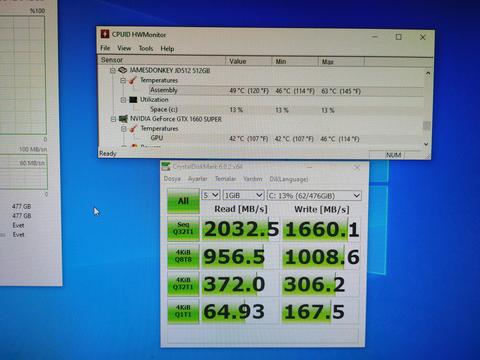480x360 pixels.
Task: Open drive selection dropdown C: 13%
Action: (x=314, y=196)
